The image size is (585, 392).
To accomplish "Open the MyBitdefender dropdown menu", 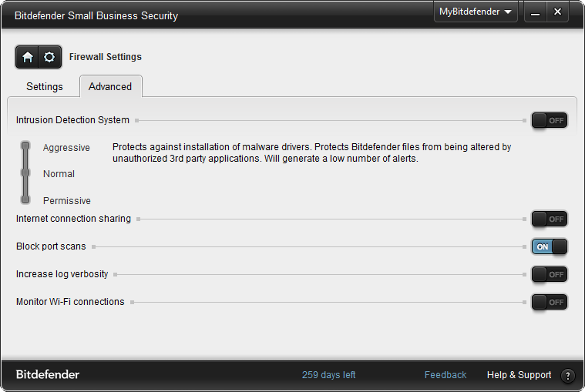I will (x=476, y=12).
